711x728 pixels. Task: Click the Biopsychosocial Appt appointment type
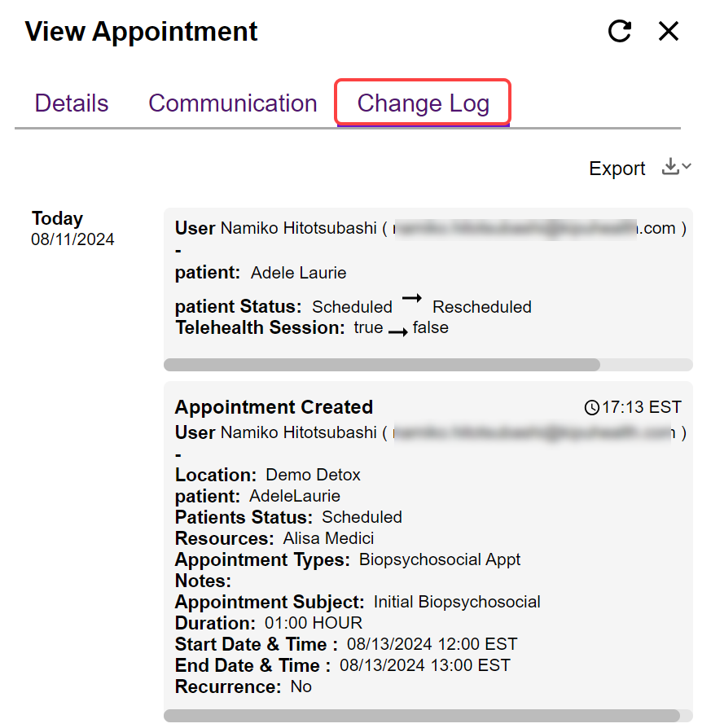440,559
